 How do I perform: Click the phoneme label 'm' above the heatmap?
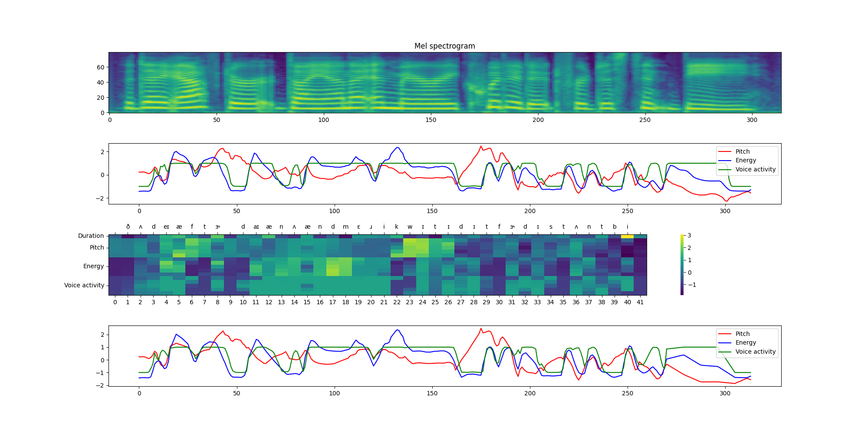click(x=345, y=227)
